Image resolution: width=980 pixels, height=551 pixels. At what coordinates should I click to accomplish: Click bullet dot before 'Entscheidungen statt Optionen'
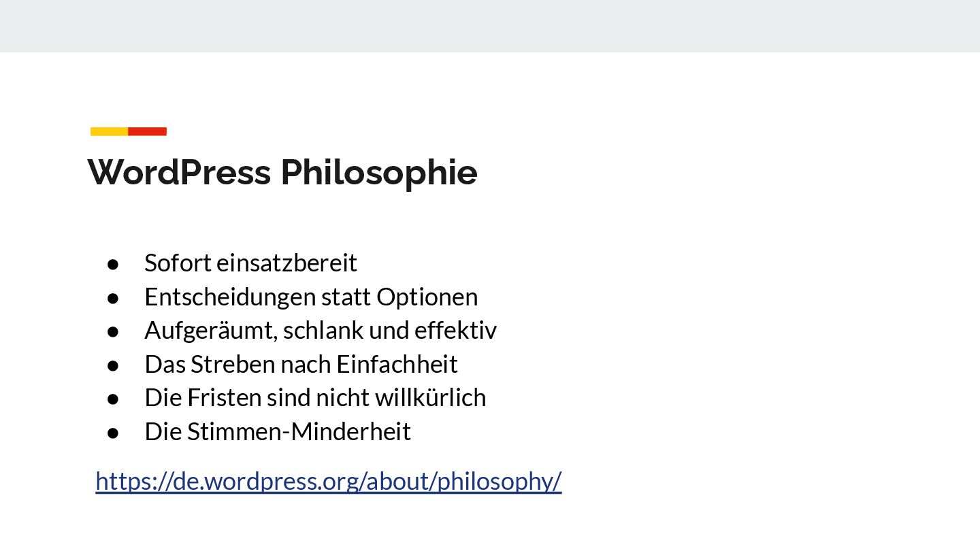point(114,297)
